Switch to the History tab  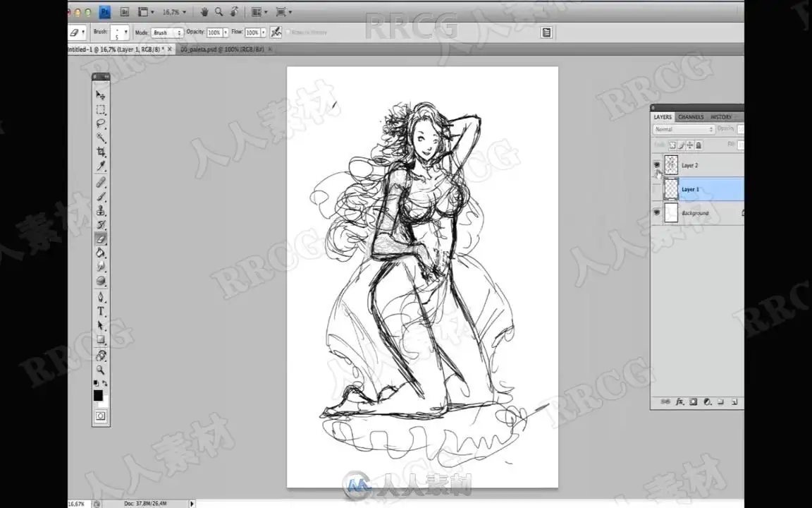721,116
